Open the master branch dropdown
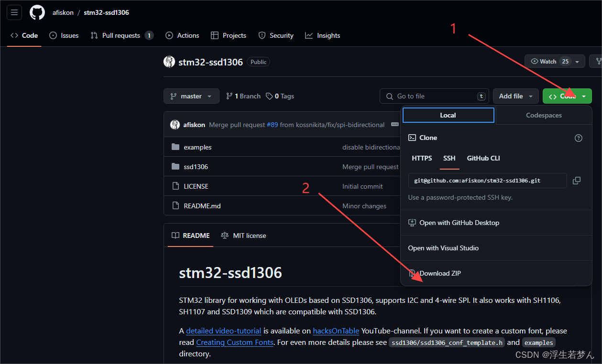The width and height of the screenshot is (602, 364). tap(191, 96)
